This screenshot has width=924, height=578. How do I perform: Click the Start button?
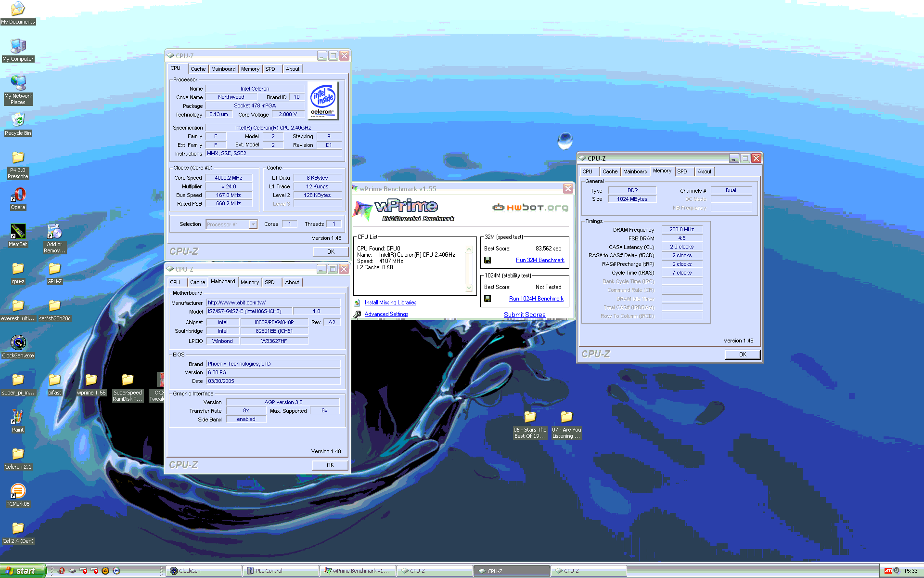click(x=23, y=571)
